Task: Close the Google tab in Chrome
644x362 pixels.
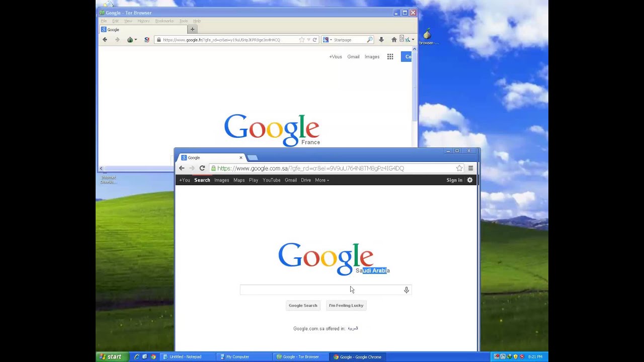Action: tap(240, 157)
